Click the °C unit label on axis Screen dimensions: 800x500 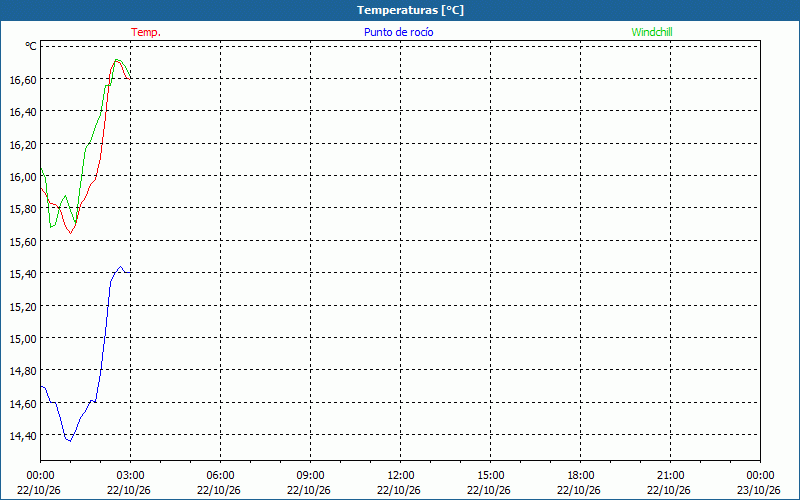[x=31, y=46]
